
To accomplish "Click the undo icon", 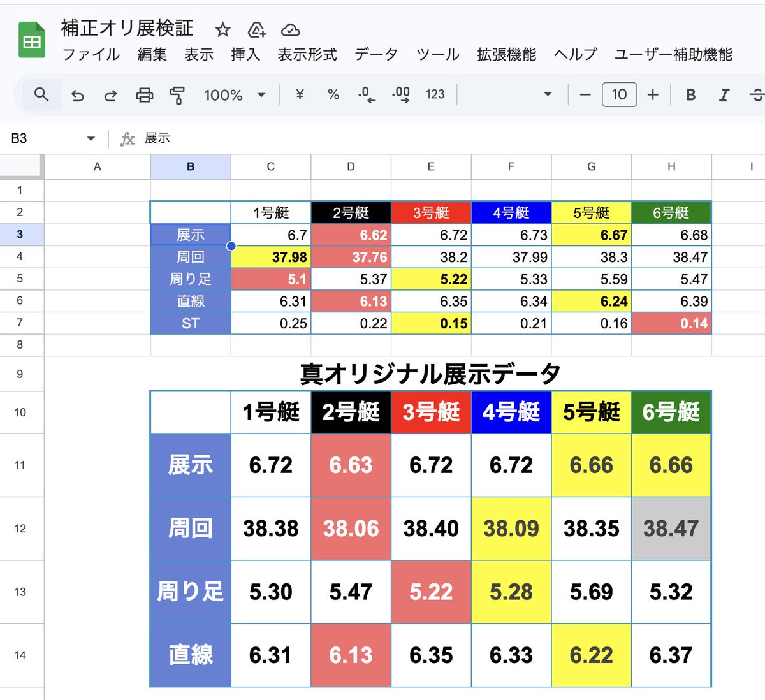I will [76, 94].
